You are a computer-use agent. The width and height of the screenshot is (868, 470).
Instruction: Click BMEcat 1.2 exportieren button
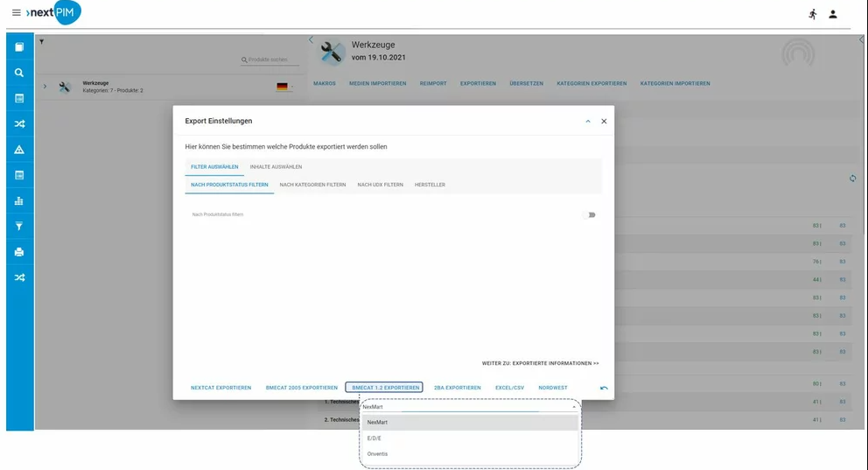tap(384, 388)
